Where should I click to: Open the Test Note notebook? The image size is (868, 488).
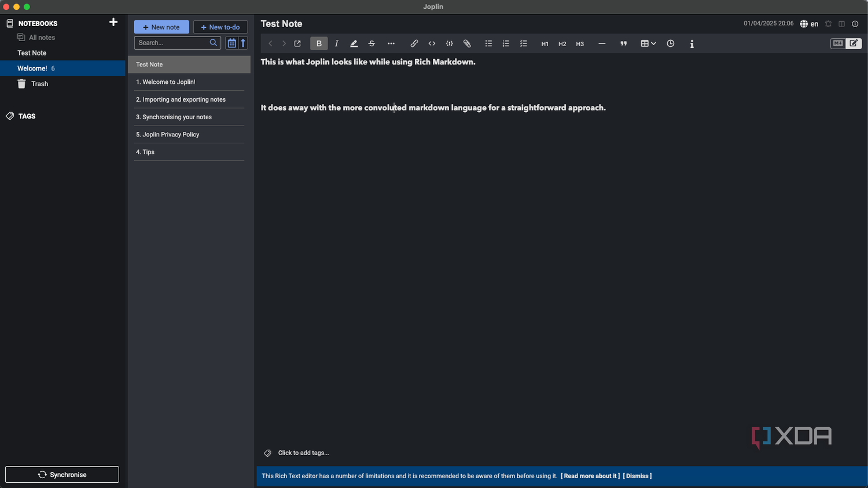(32, 53)
